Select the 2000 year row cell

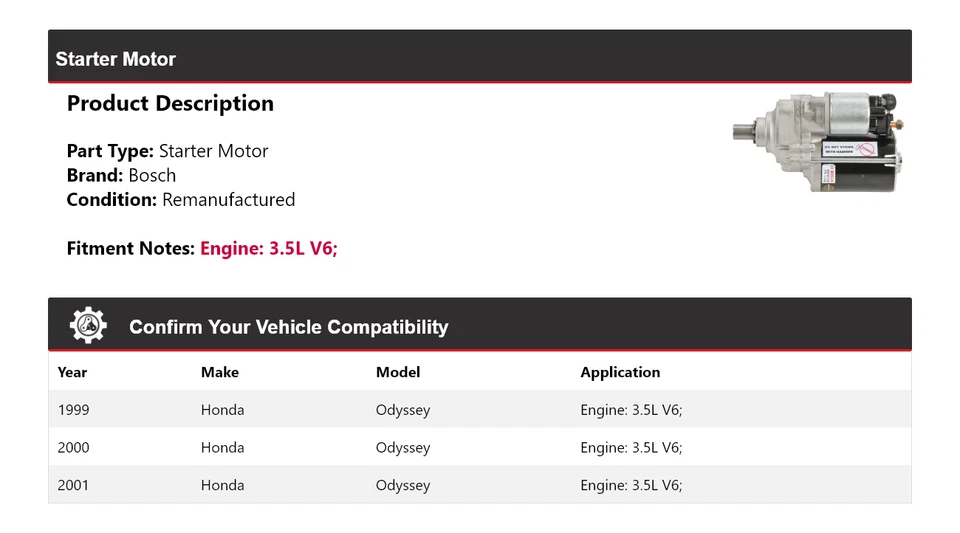tap(73, 448)
